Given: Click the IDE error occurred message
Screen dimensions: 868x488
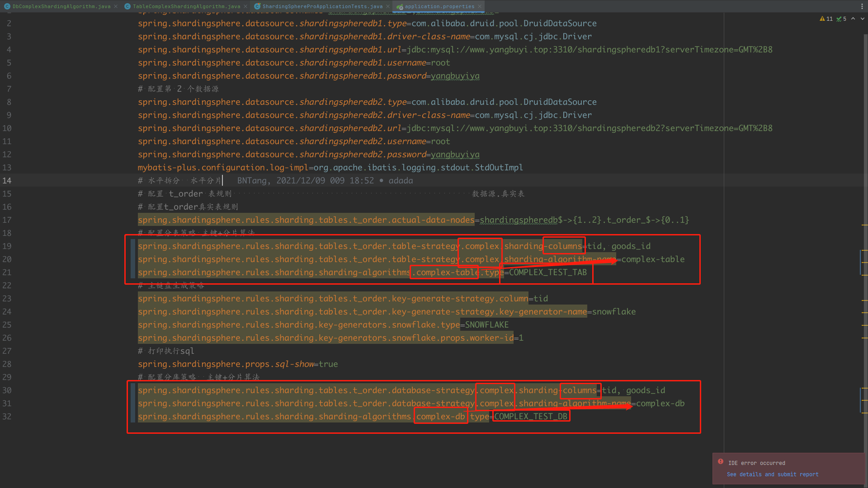Looking at the screenshot, I should pos(756,463).
